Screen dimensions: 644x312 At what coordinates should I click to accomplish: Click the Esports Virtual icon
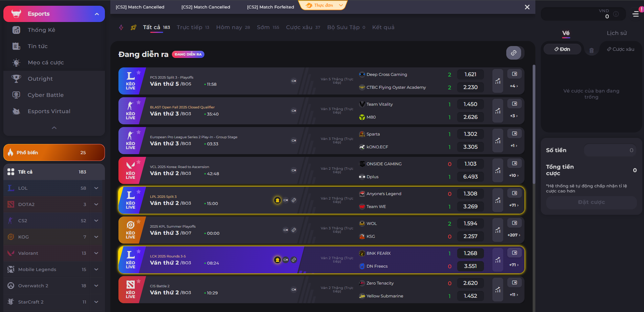pos(16,111)
